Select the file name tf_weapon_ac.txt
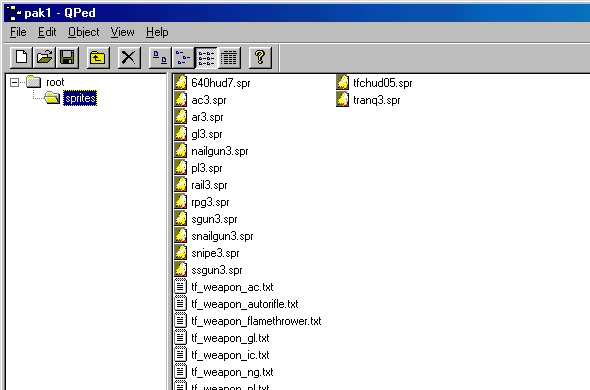Screen dimensions: 590x390 pos(232,287)
